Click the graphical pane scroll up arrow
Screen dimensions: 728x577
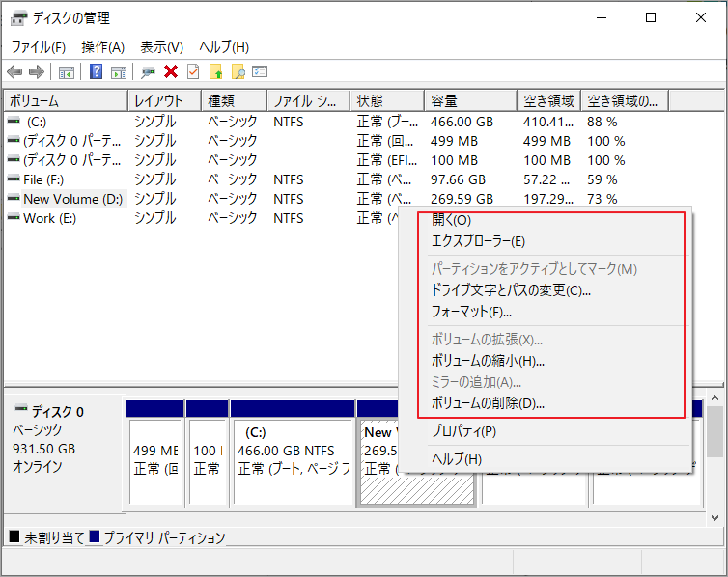(x=715, y=398)
